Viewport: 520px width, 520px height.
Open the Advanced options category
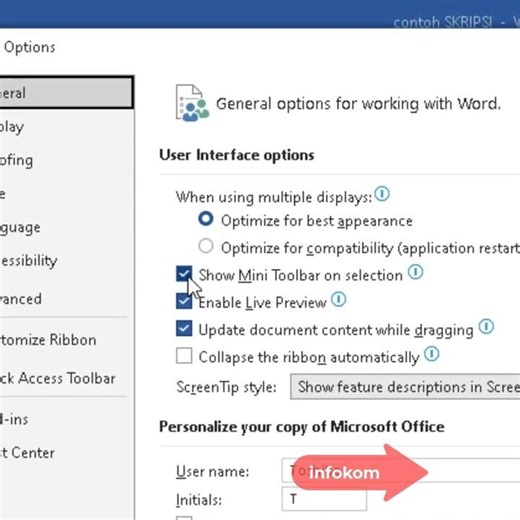[66, 299]
